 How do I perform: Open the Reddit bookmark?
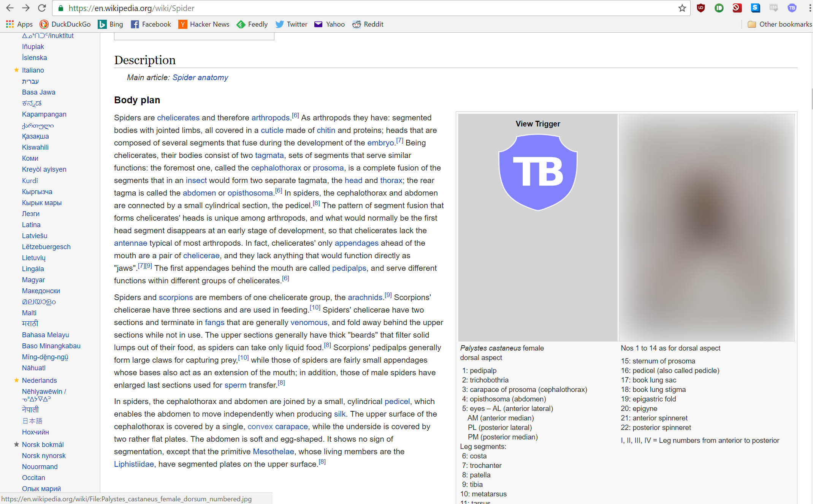coord(368,24)
